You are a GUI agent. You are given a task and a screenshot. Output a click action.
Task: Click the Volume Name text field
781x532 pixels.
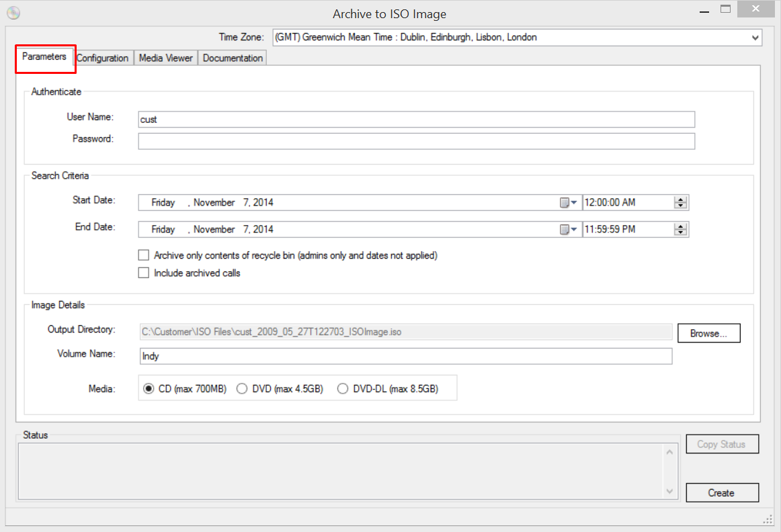[405, 356]
